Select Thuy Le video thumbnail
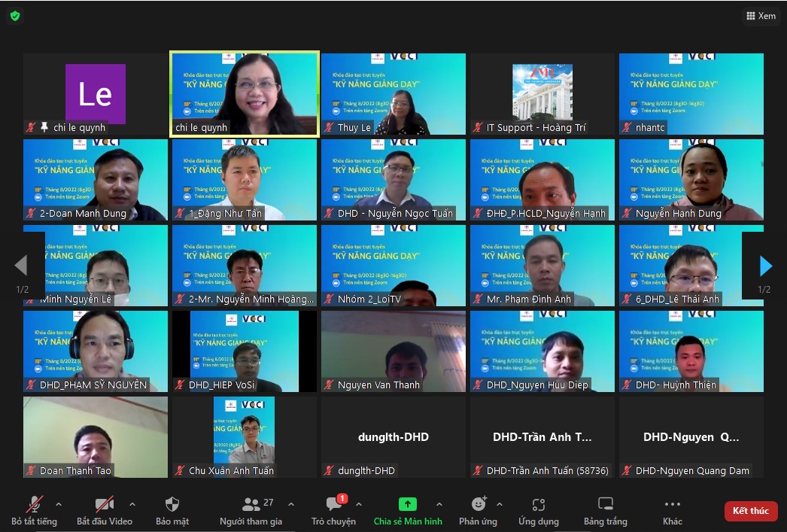The height and width of the screenshot is (532, 787). [393, 94]
